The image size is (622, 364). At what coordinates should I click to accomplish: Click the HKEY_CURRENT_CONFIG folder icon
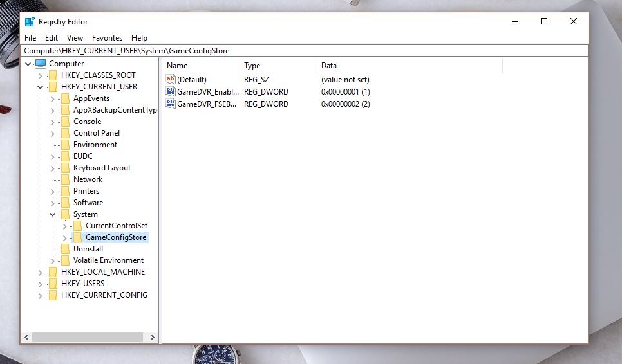(x=53, y=295)
